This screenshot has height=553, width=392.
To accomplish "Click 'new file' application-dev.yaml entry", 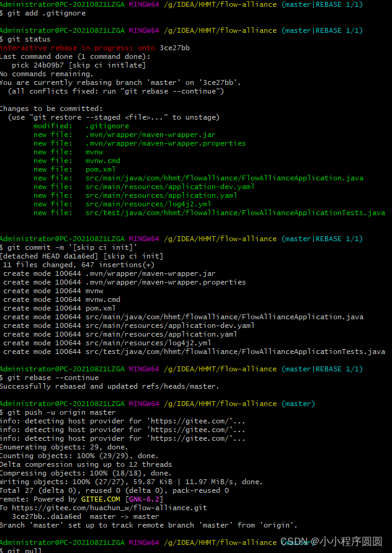I will [x=144, y=187].
